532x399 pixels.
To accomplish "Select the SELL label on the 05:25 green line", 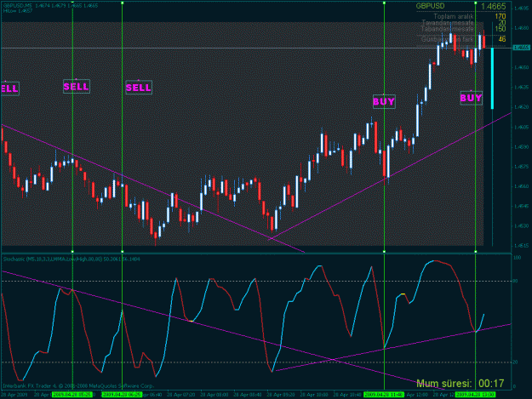I will click(77, 87).
